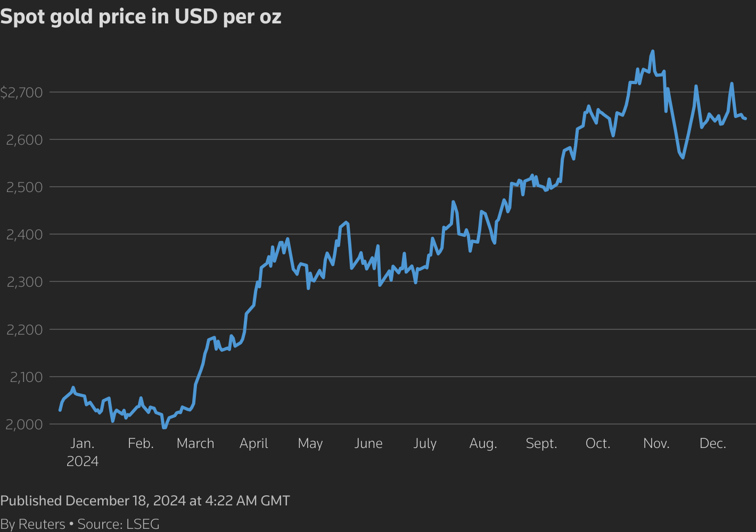Select the 'Feb.' month label

click(x=141, y=444)
